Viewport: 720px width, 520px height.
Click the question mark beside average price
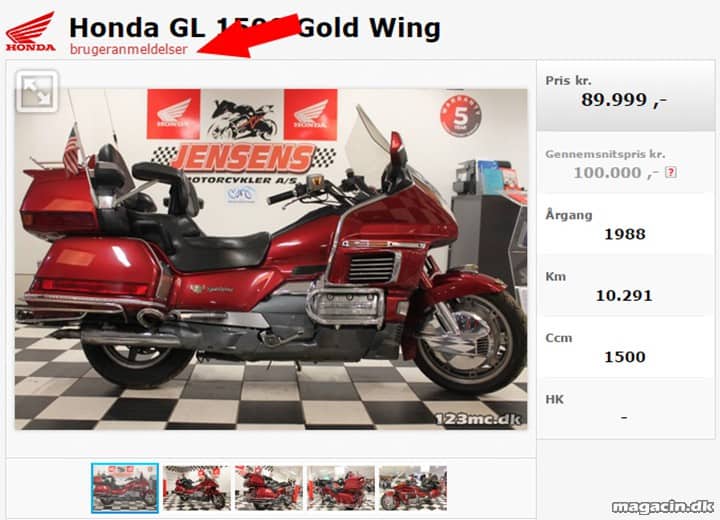click(x=671, y=173)
